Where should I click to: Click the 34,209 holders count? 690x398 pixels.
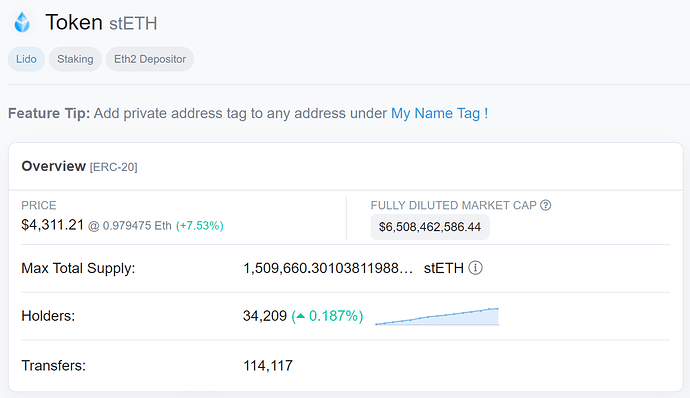tap(265, 316)
